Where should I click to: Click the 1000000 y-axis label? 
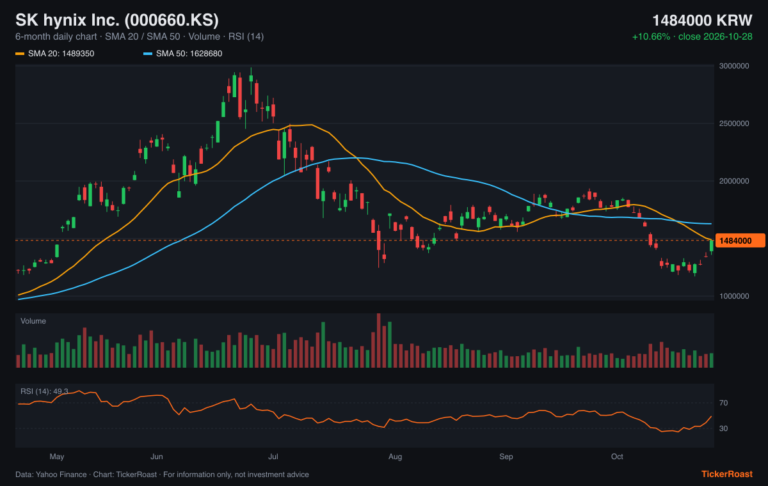point(734,296)
